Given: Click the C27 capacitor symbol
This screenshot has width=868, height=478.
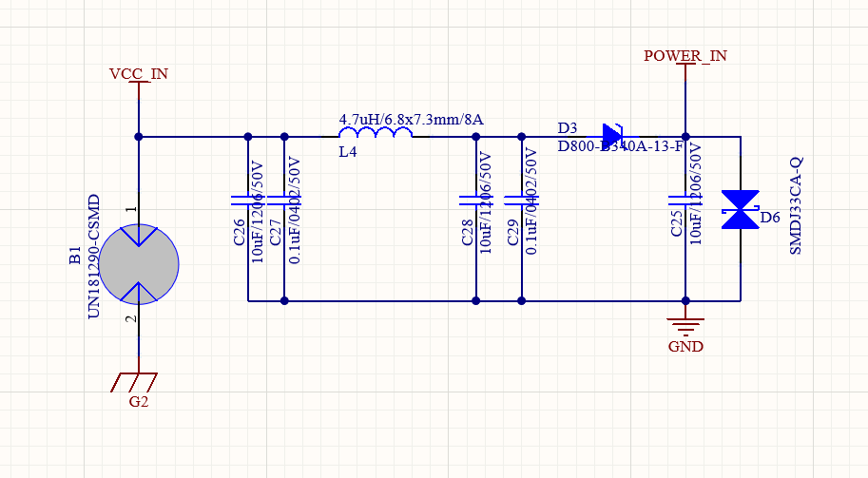Looking at the screenshot, I should point(283,201).
